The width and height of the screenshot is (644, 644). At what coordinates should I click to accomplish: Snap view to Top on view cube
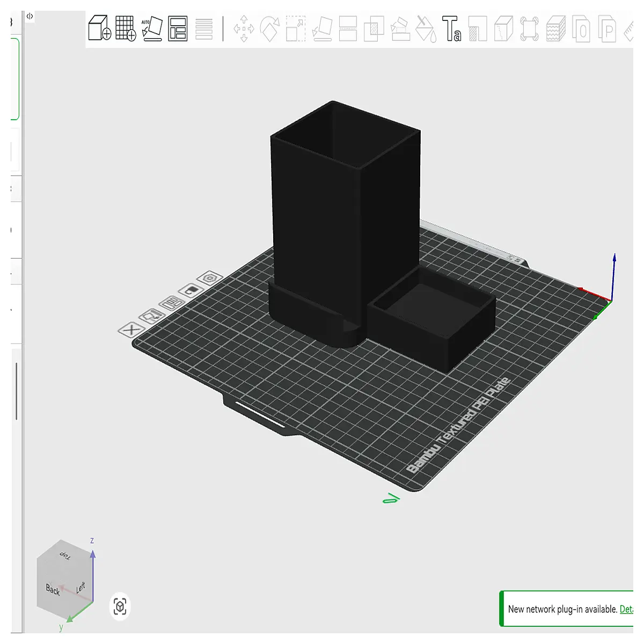point(65,555)
